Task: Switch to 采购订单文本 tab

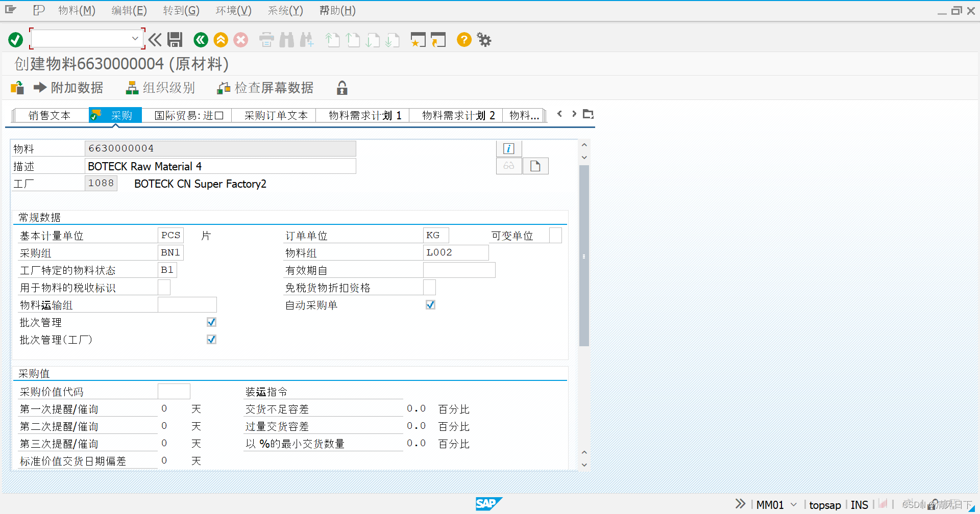Action: [x=276, y=115]
